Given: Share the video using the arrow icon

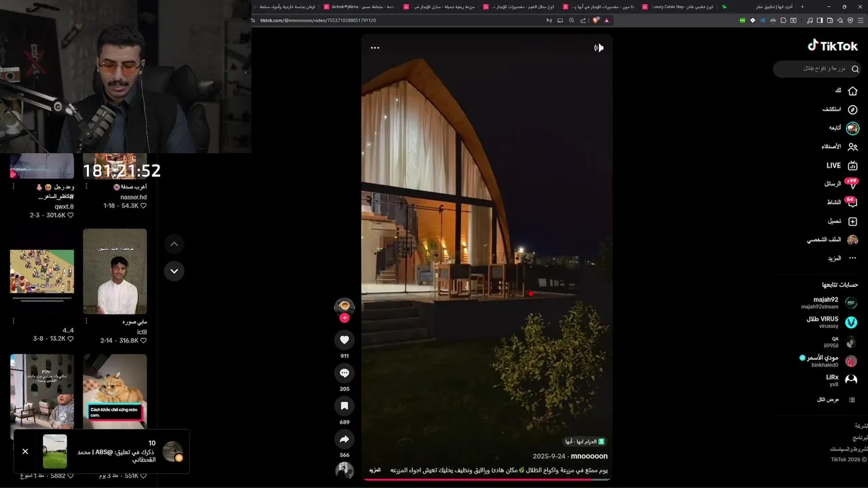Looking at the screenshot, I should click(x=344, y=439).
